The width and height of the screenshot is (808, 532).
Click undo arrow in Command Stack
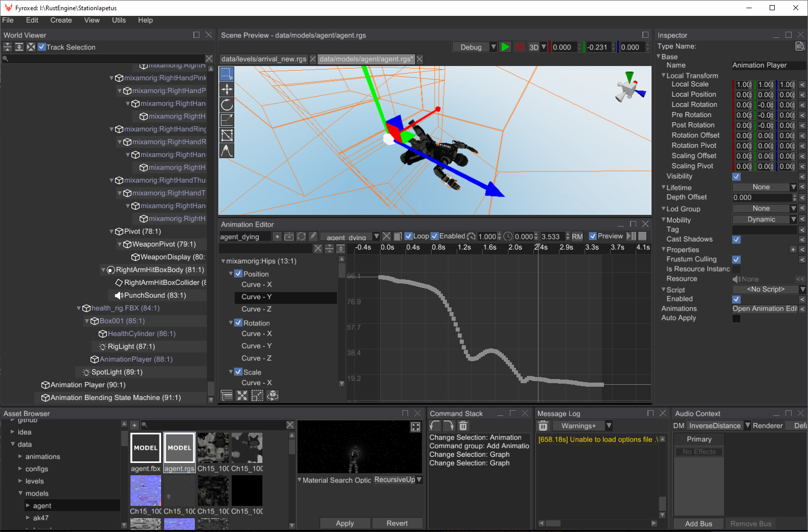point(435,426)
